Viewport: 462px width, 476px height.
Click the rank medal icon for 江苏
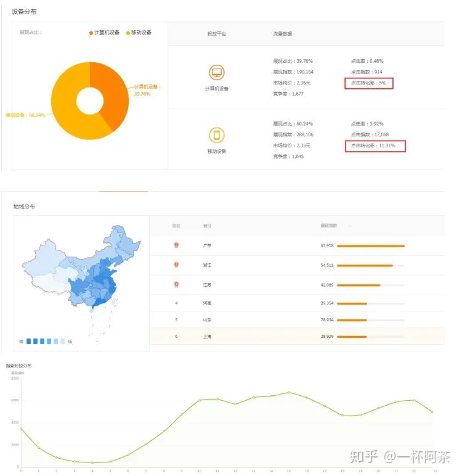coord(176,284)
